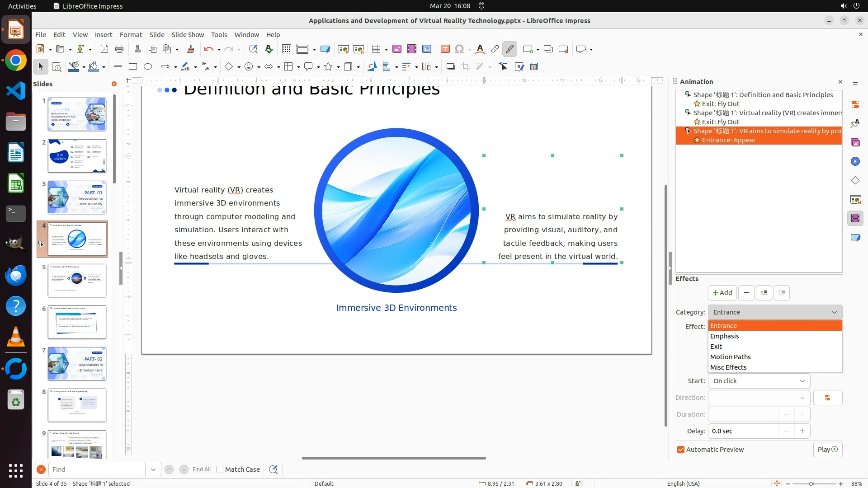Enable the Match Case checkbox

[220, 469]
